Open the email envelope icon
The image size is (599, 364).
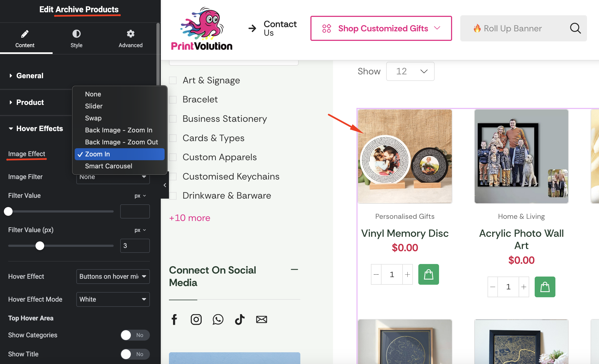pos(262,319)
